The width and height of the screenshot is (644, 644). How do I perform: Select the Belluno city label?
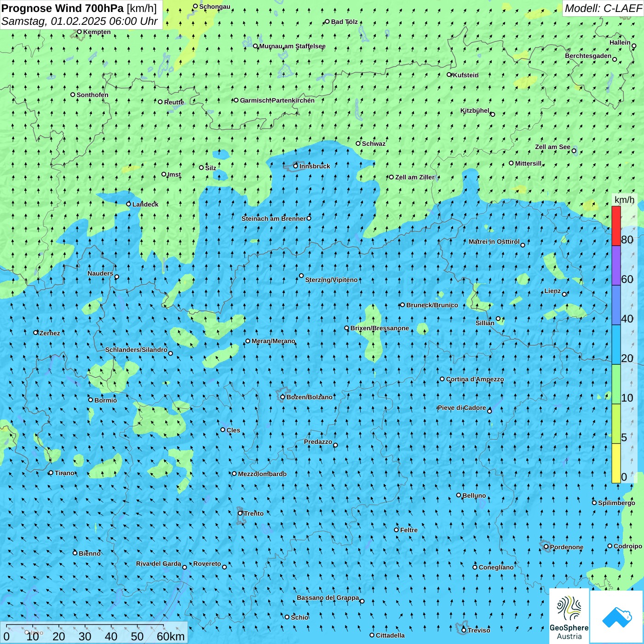pos(474,495)
